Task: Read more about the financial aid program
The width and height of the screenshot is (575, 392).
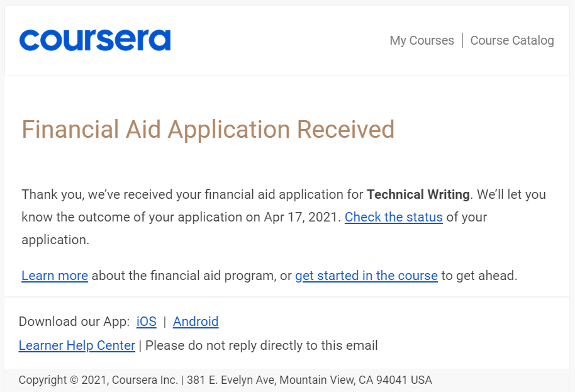Action: (x=54, y=276)
